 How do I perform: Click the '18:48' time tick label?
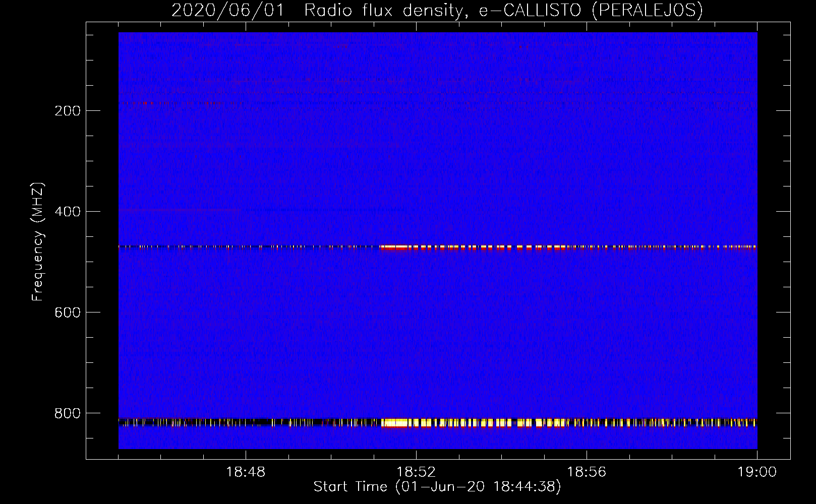pos(246,472)
